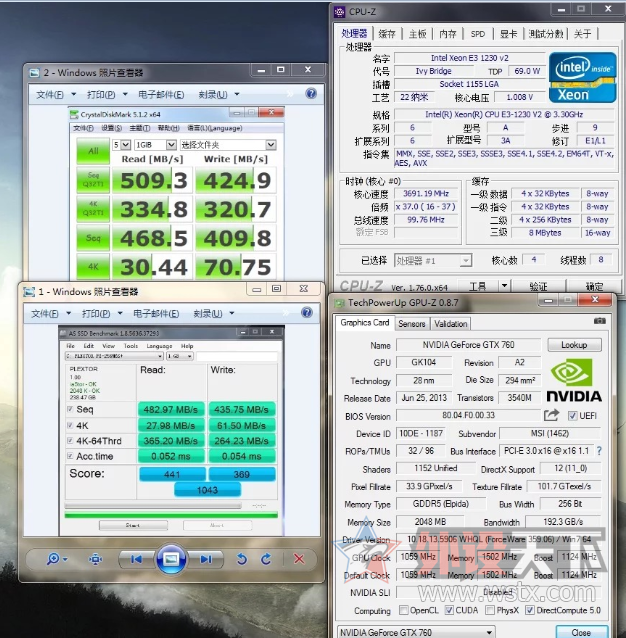Click toolbar overflow chevron in photo viewer 2
This screenshot has width=626, height=638.
[290, 94]
